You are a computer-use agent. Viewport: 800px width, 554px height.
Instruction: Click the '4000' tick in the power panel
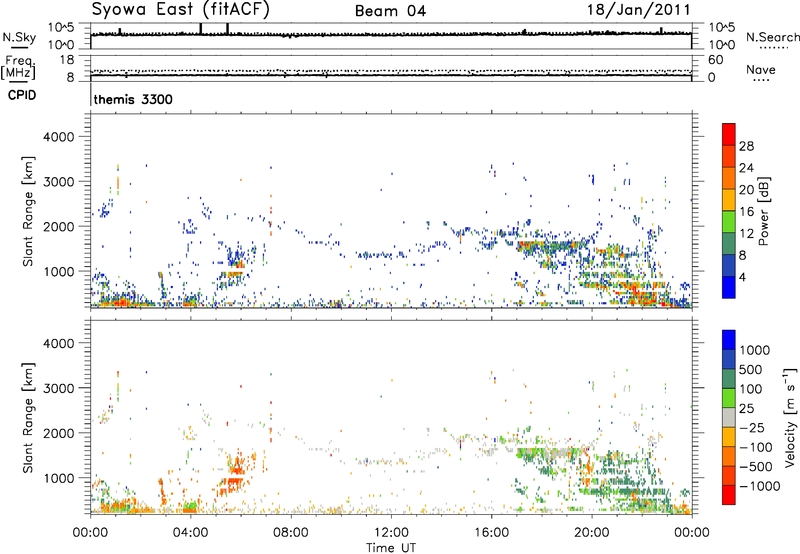tap(59, 137)
